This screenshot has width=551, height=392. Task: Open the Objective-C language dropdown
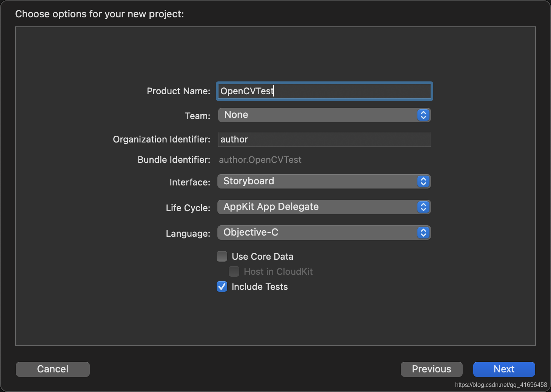(x=317, y=233)
